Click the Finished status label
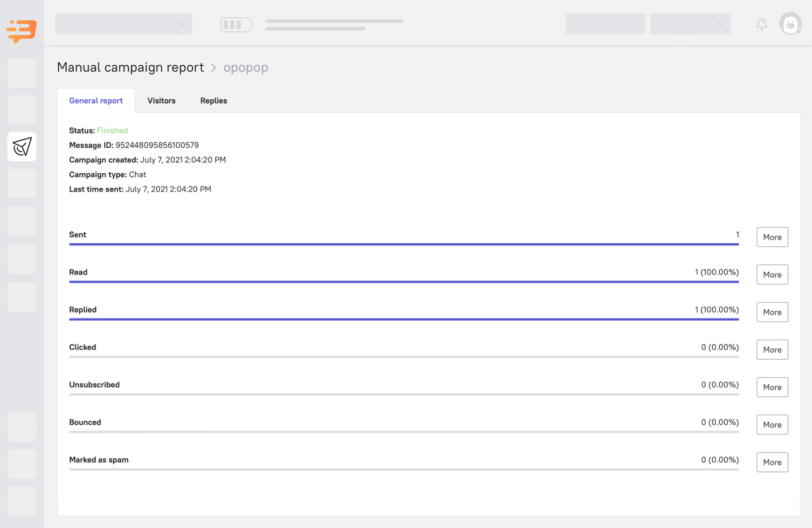 (112, 130)
